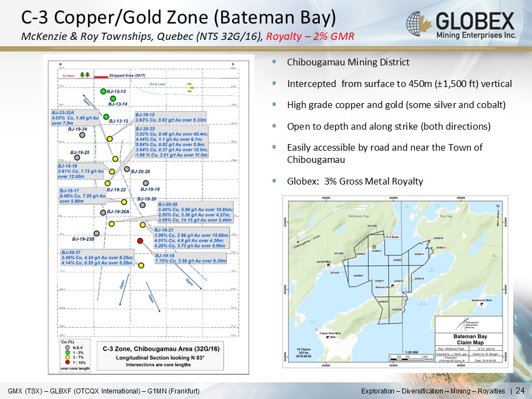The image size is (532, 399).
Task: Select the BJ-20-29 results callout
Action: tap(187, 213)
